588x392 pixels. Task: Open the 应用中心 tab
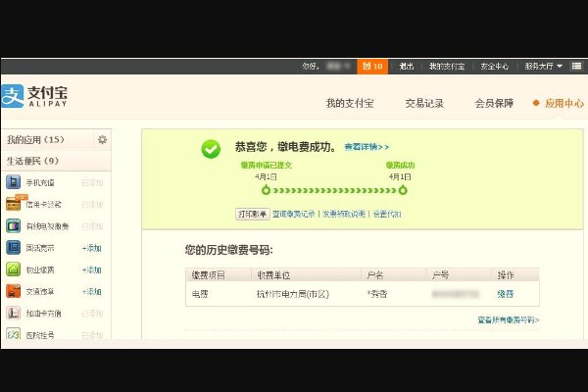point(564,103)
